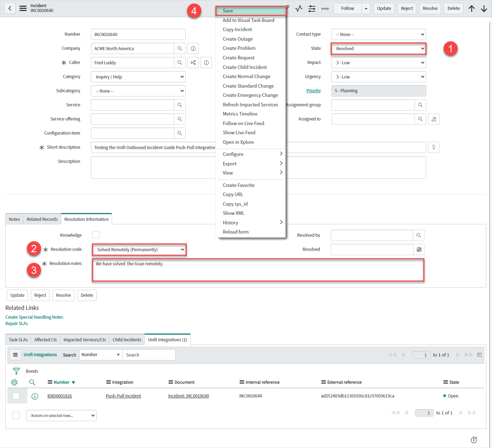This screenshot has width=492, height=448.
Task: Click into the Resolution notes text area
Action: point(258,270)
